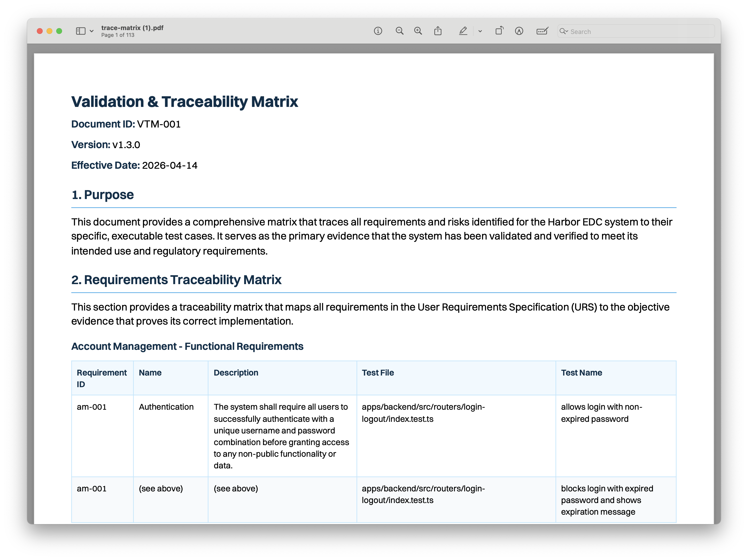Open the sidebar view options chevron
748x560 pixels.
coord(92,31)
